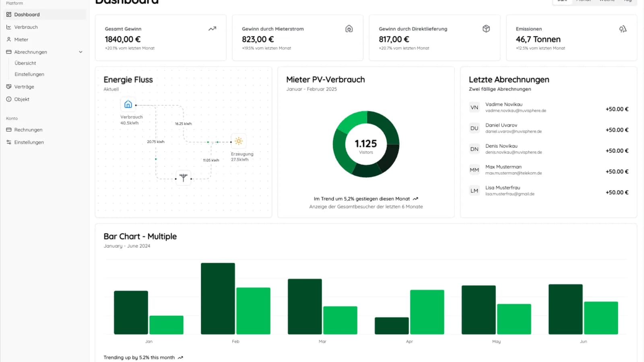Switch to the Woche view tab

coord(606,1)
